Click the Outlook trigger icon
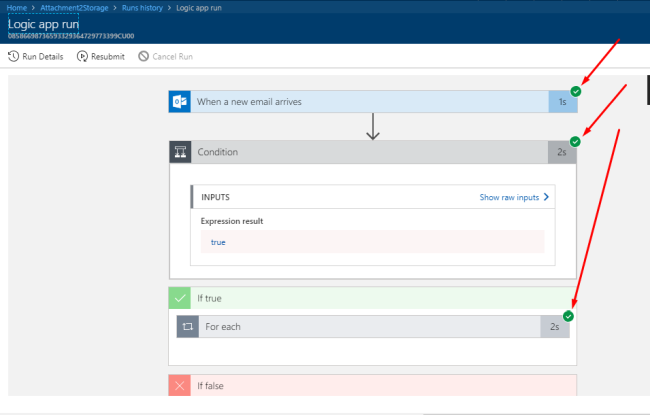Viewport: 650px width, 415px height. (x=179, y=102)
